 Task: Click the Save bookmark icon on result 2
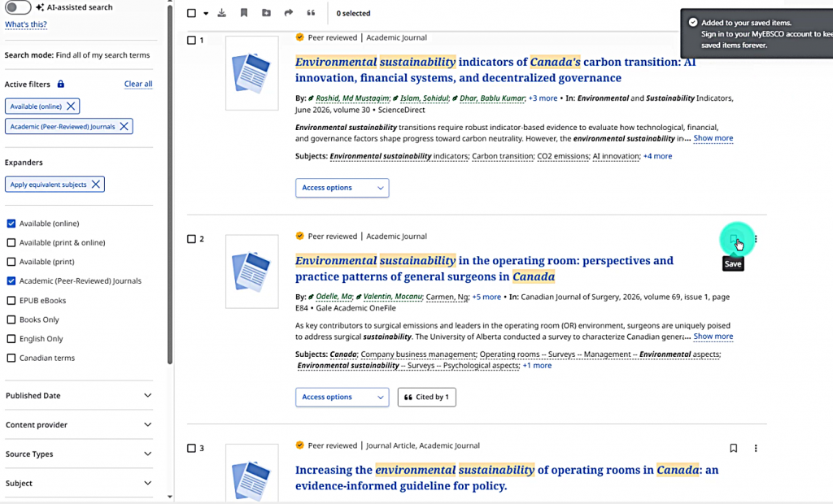733,239
